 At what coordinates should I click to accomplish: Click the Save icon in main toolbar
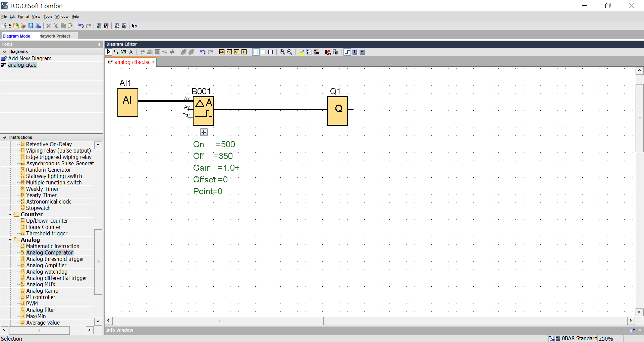click(31, 26)
